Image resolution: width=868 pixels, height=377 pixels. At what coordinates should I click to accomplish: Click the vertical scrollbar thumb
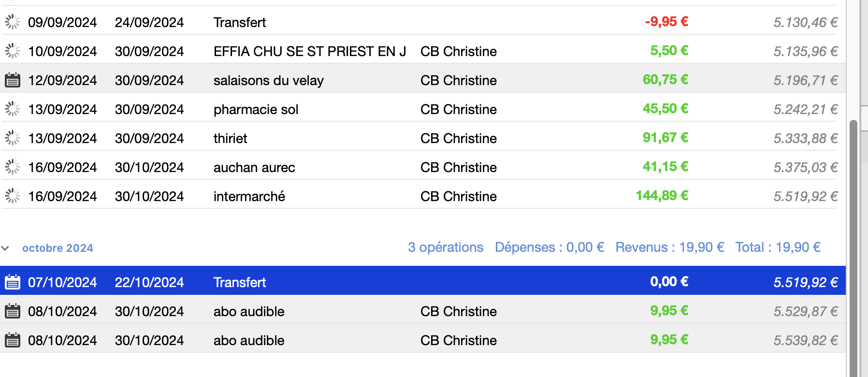click(x=854, y=242)
